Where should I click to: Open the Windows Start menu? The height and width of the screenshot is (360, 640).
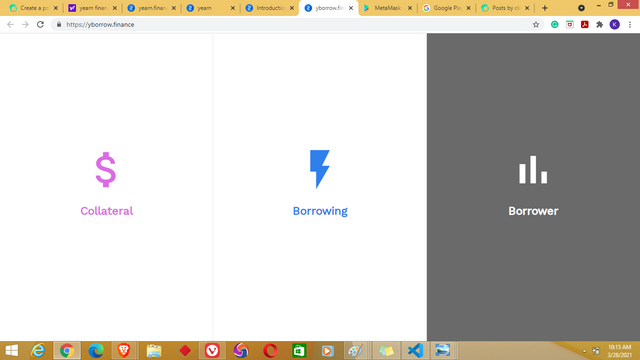(12, 351)
